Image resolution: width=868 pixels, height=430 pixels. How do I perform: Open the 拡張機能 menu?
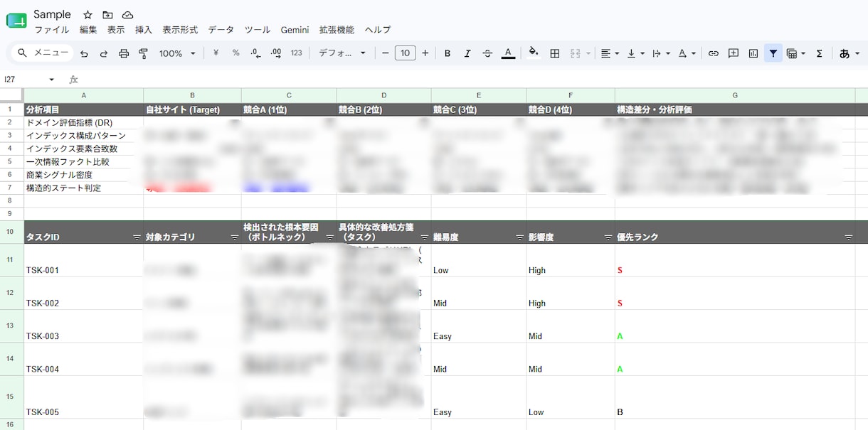coord(337,30)
